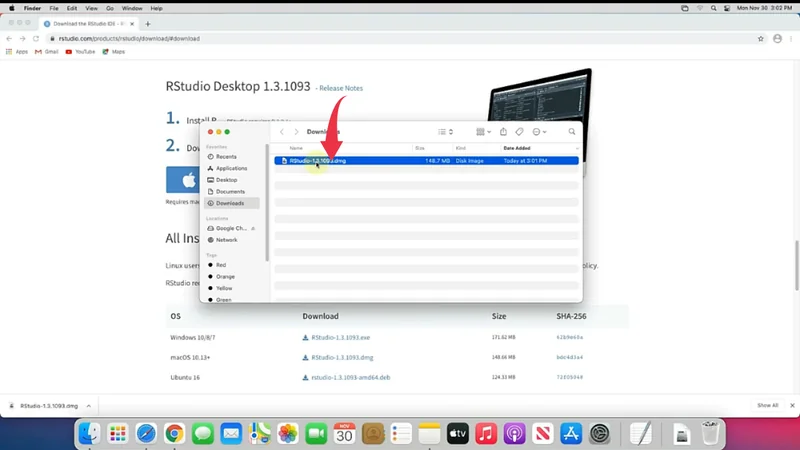Click the Finder tag icon
This screenshot has height=450, width=800.
click(x=519, y=132)
